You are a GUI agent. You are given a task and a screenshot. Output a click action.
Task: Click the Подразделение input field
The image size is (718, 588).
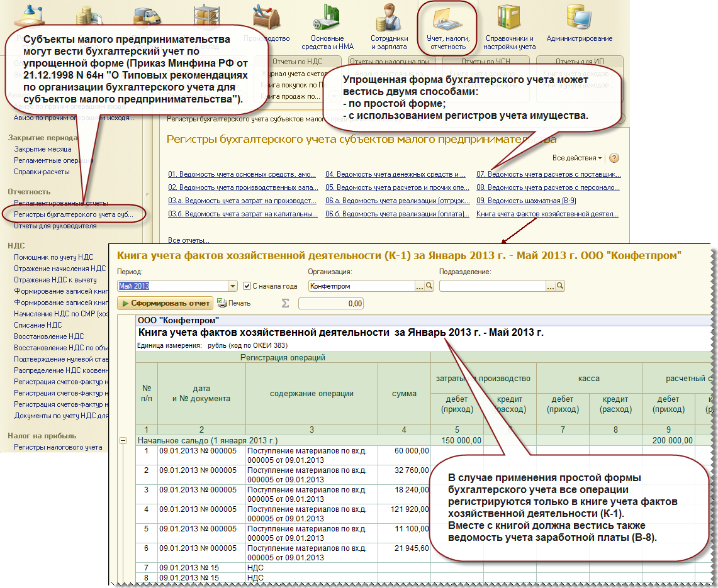coord(493,286)
